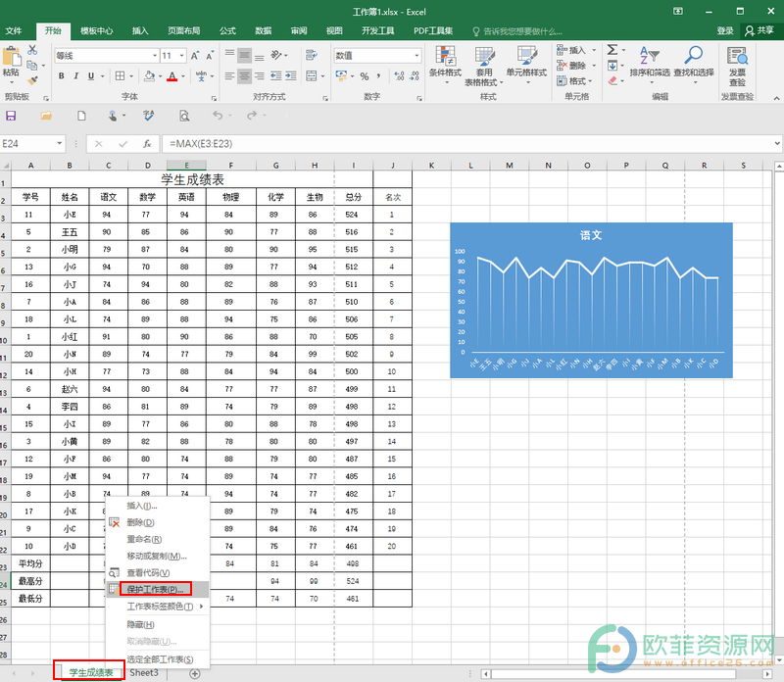Open Cell Styles gallery

pos(526,65)
